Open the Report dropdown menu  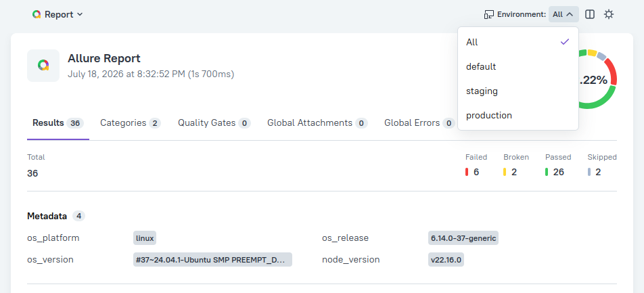coord(58,14)
